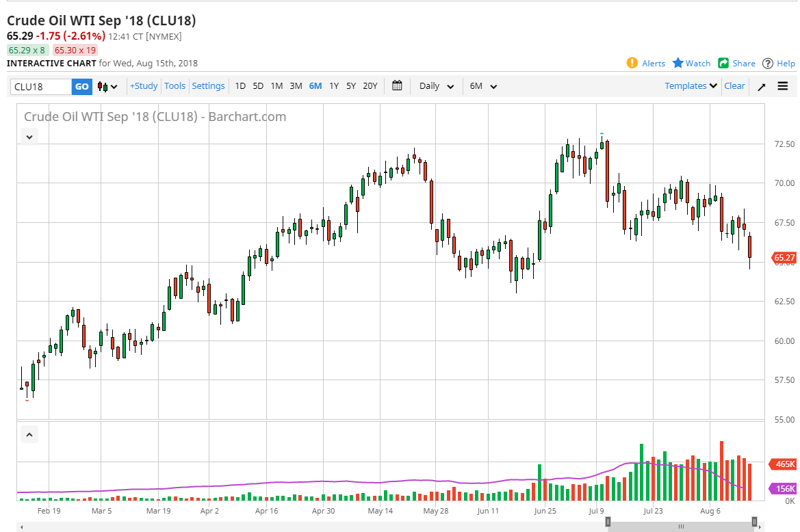Open the +Study menu

[x=143, y=86]
